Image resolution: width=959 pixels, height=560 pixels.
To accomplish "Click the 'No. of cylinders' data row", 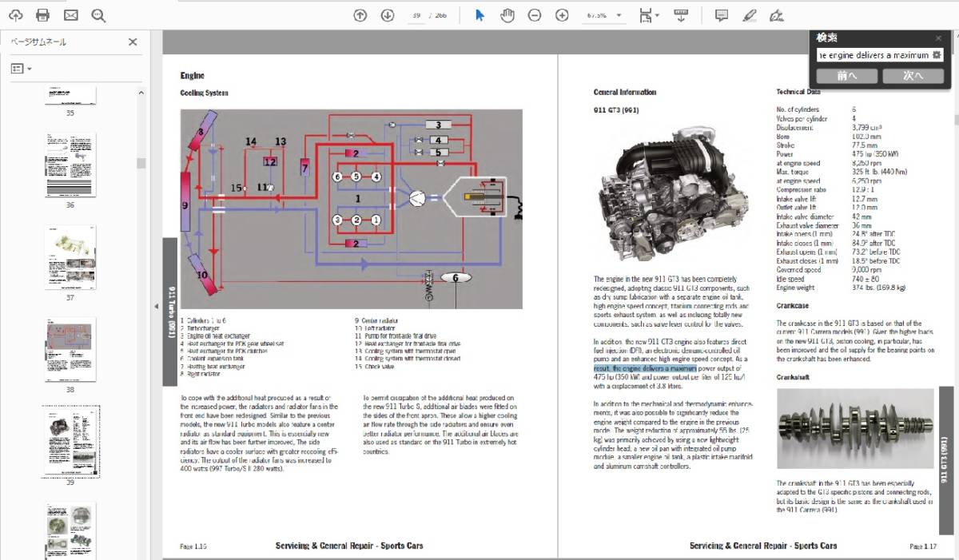I will pyautogui.click(x=817, y=109).
